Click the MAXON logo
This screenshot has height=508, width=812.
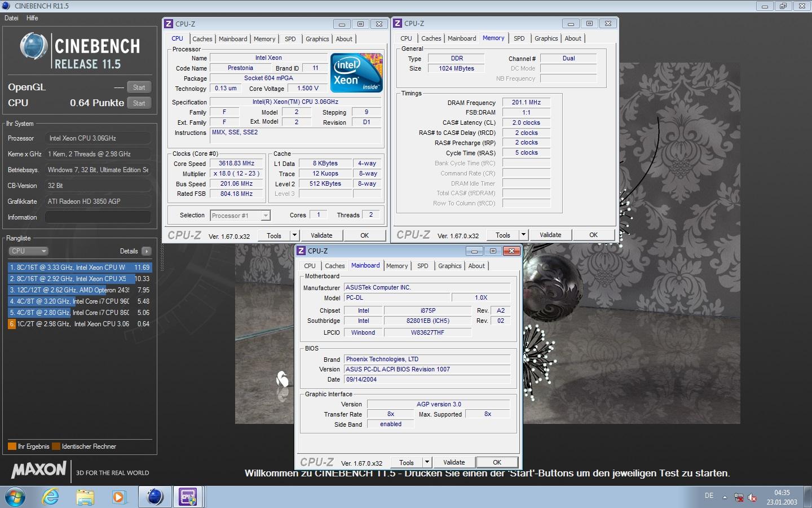click(39, 470)
